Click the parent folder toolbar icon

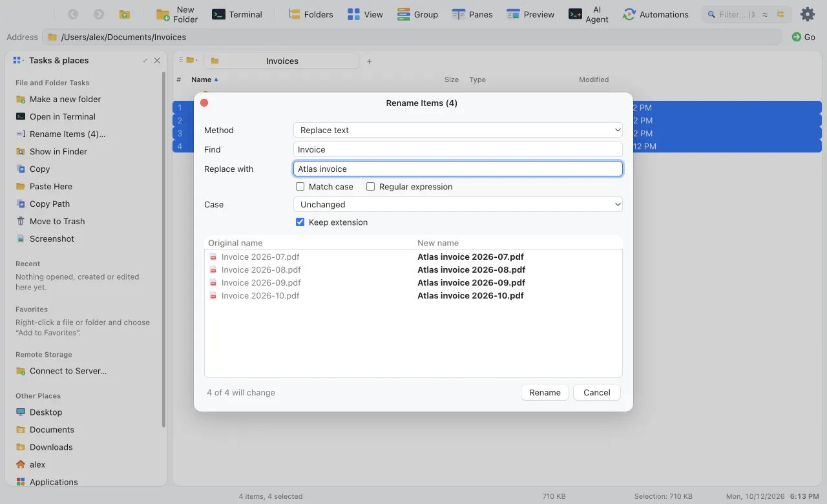click(x=125, y=14)
